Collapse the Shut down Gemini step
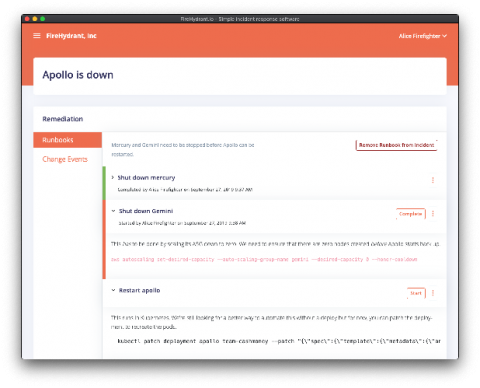Image resolution: width=480 pixels, height=388 pixels. coord(113,211)
